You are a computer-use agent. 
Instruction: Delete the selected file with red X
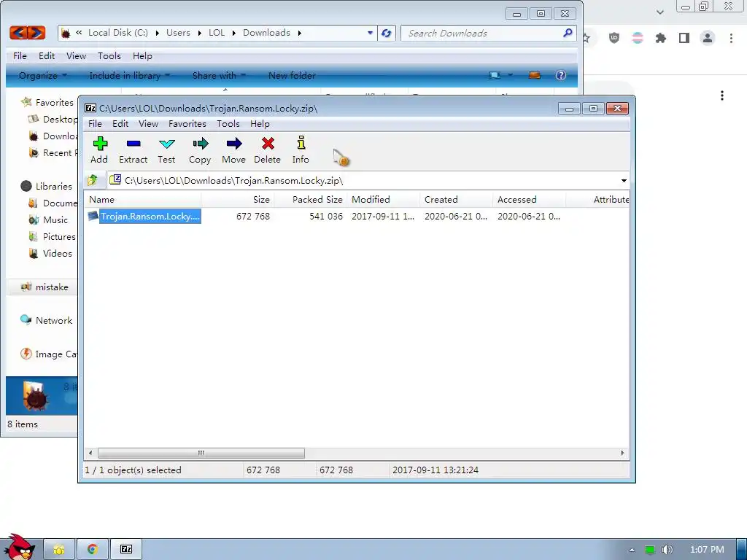268,150
